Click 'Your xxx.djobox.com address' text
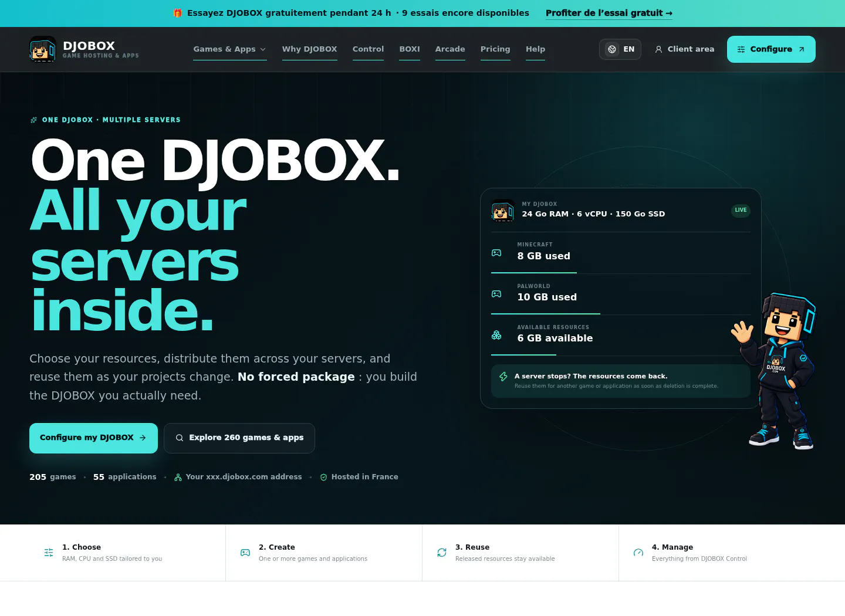This screenshot has height=616, width=845. tap(244, 477)
